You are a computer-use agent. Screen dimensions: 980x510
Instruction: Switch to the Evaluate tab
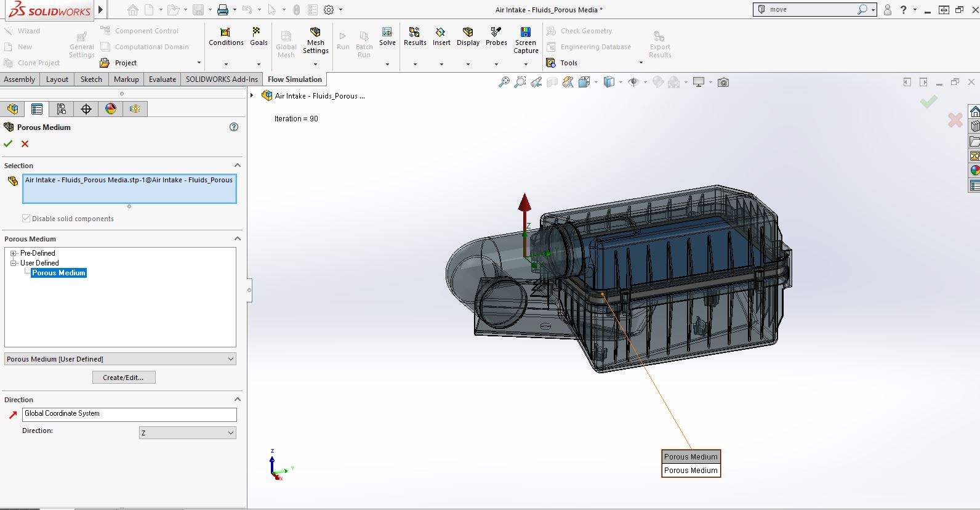click(x=163, y=79)
